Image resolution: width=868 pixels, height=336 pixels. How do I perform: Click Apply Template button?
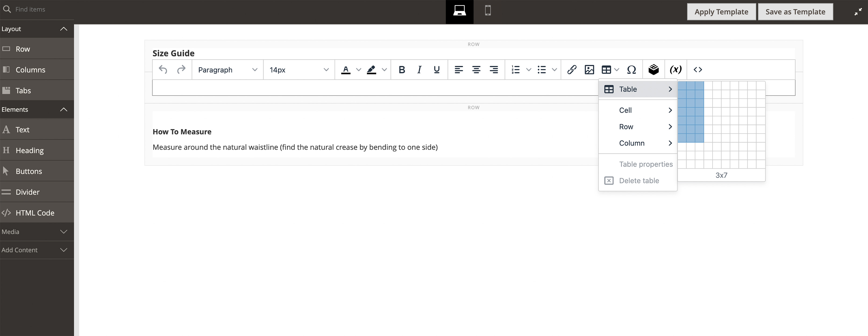[721, 12]
